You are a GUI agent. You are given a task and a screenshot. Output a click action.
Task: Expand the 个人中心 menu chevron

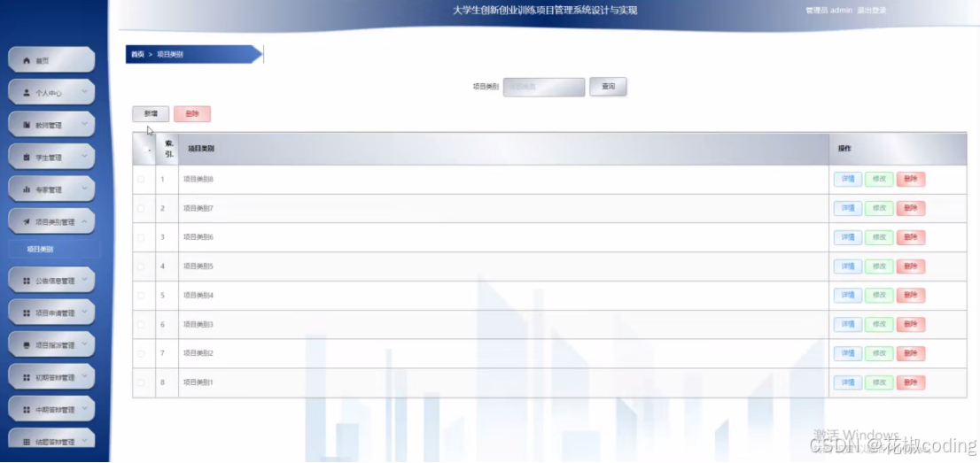pos(84,92)
